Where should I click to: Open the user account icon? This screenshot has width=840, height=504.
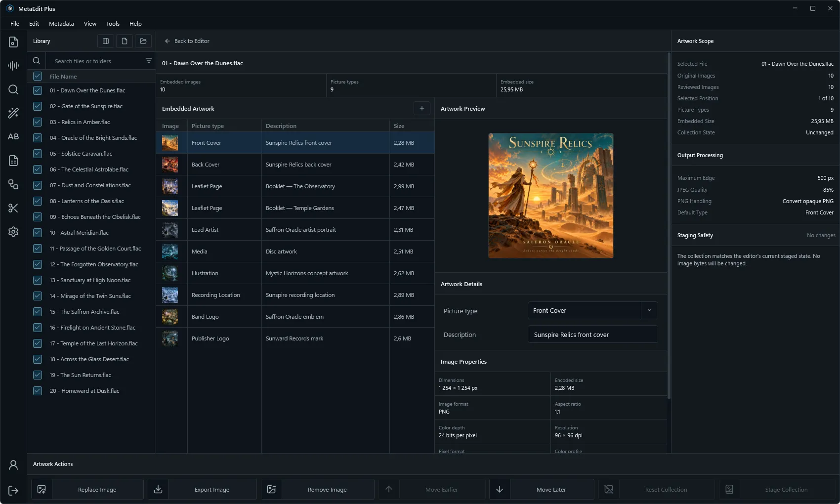pos(13,465)
